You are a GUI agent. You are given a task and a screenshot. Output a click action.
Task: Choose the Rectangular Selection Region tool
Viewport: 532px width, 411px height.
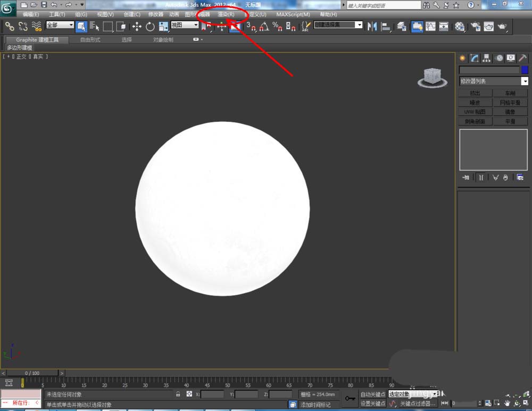pyautogui.click(x=108, y=26)
